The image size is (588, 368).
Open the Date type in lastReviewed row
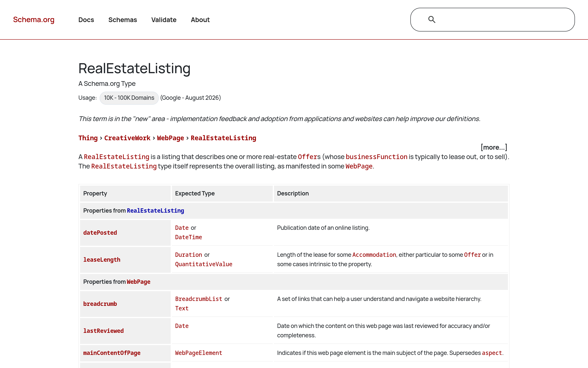coord(182,326)
